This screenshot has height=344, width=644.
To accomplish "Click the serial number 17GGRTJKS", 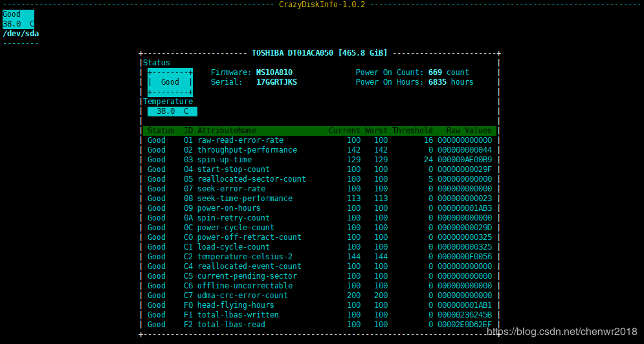I will pyautogui.click(x=276, y=82).
